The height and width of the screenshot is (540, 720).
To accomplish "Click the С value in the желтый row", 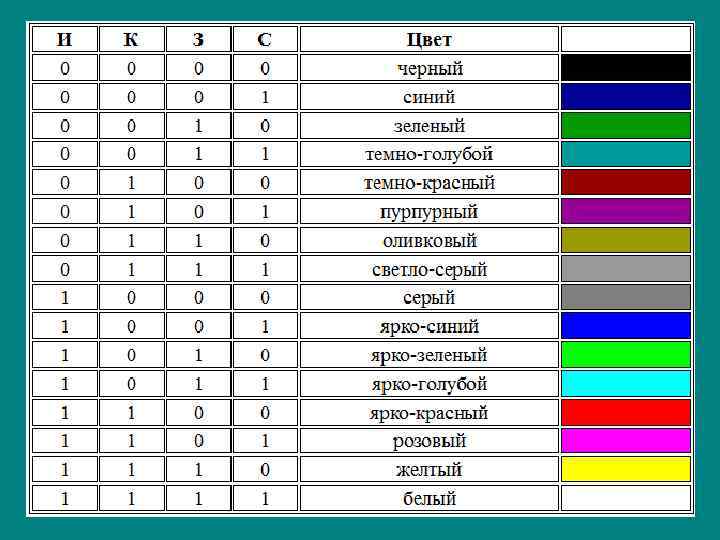I will coord(265,469).
